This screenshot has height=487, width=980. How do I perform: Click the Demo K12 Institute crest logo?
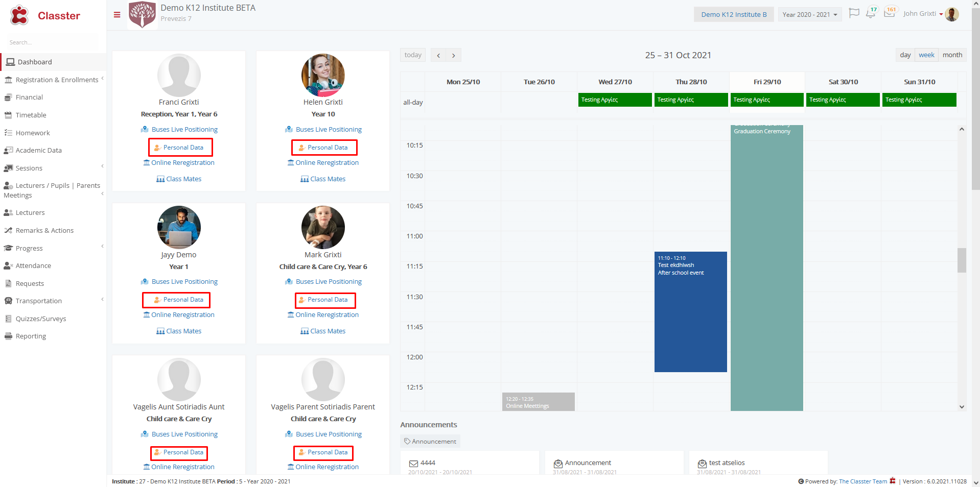[x=142, y=14]
